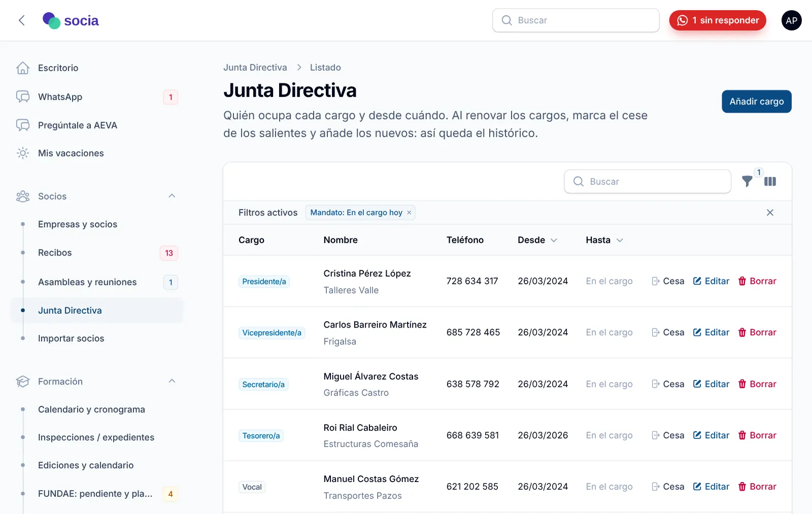Open Mis vacaciones
Viewport: 812px width, 514px height.
coord(96,153)
